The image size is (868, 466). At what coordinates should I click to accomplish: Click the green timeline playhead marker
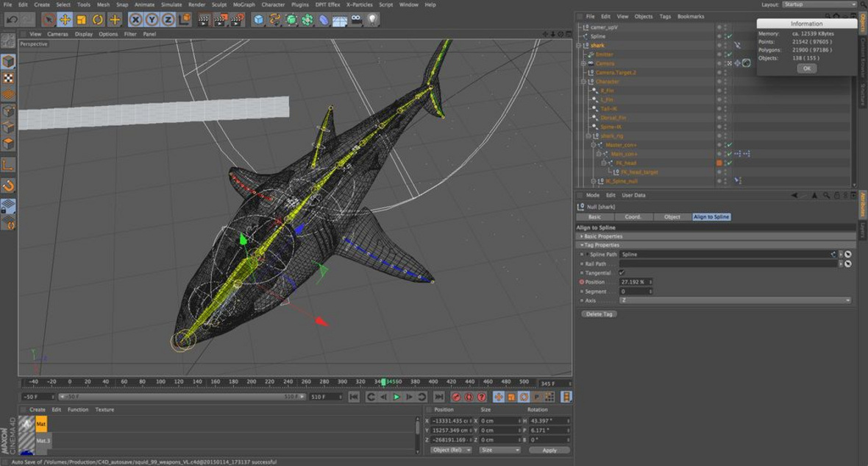pos(383,382)
